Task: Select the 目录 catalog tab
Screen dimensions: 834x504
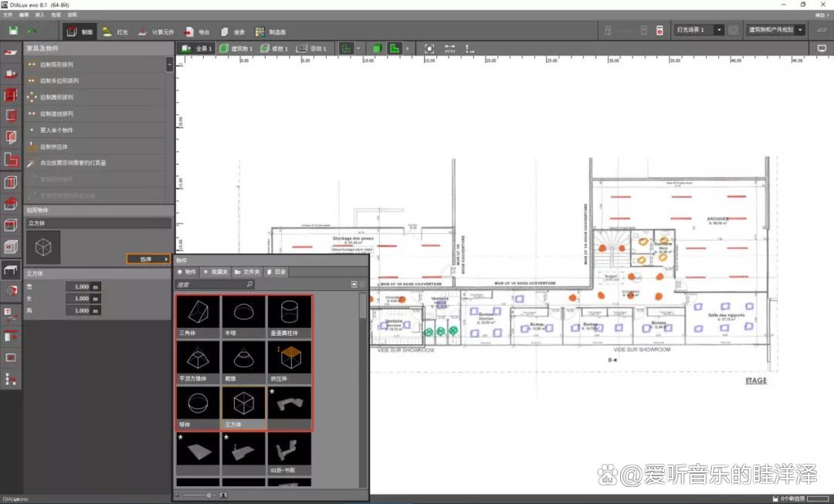Action: (x=276, y=272)
